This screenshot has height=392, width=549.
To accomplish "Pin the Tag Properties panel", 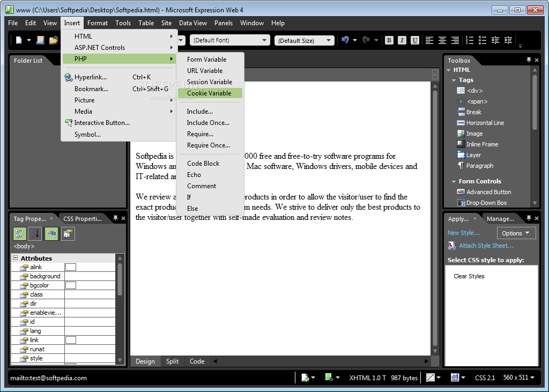I will pos(115,218).
